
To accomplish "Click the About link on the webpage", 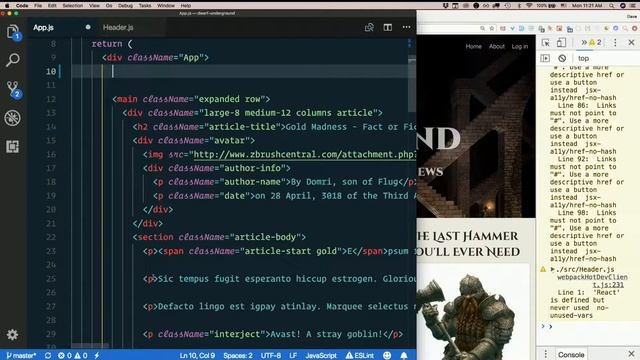I will (x=497, y=47).
